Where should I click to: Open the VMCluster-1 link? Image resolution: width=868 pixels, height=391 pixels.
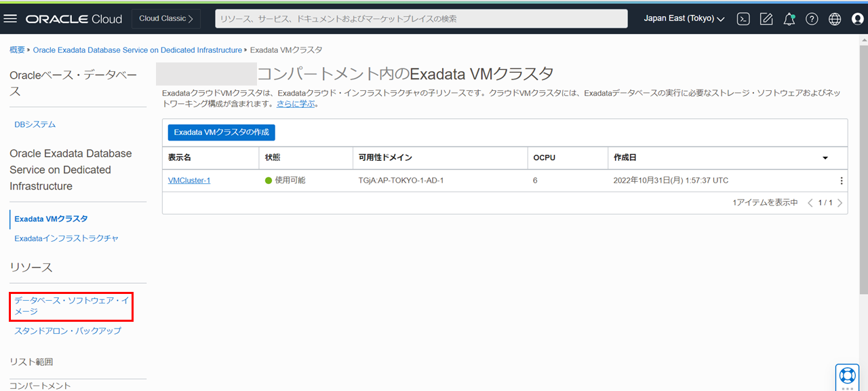point(189,181)
